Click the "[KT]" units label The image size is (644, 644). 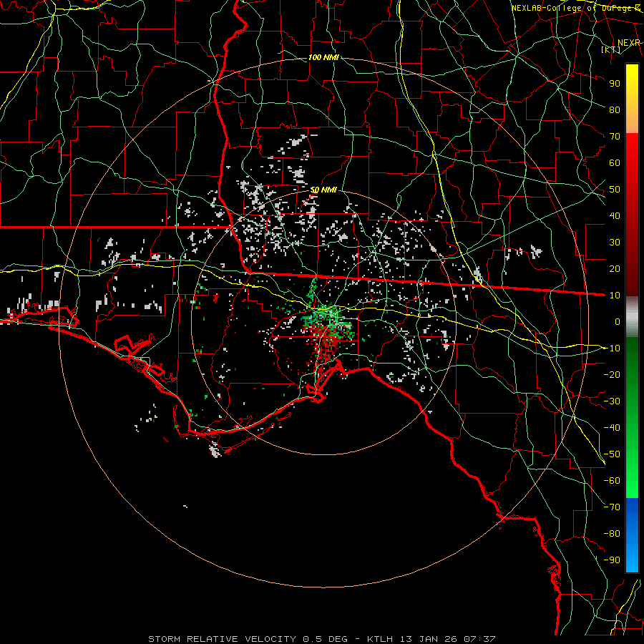pyautogui.click(x=611, y=49)
